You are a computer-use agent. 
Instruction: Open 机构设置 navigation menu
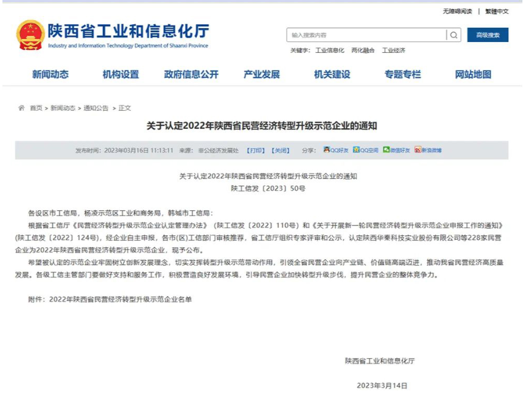point(121,75)
